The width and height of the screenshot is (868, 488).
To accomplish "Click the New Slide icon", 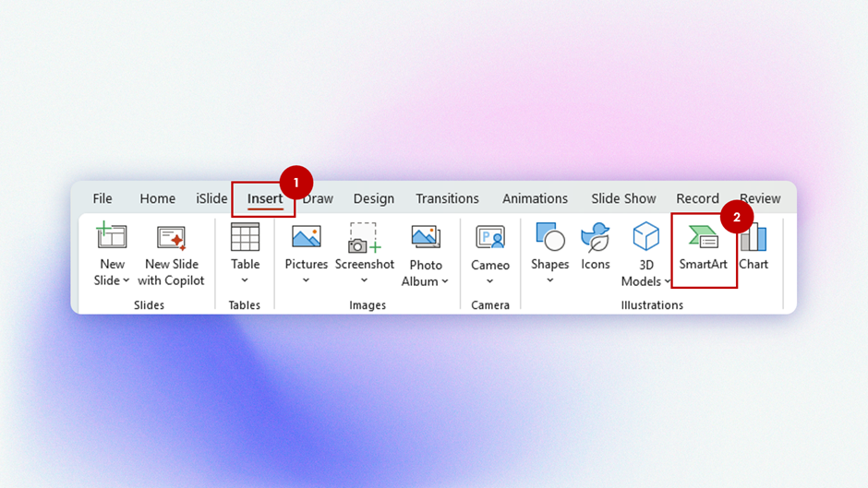I will [x=112, y=235].
